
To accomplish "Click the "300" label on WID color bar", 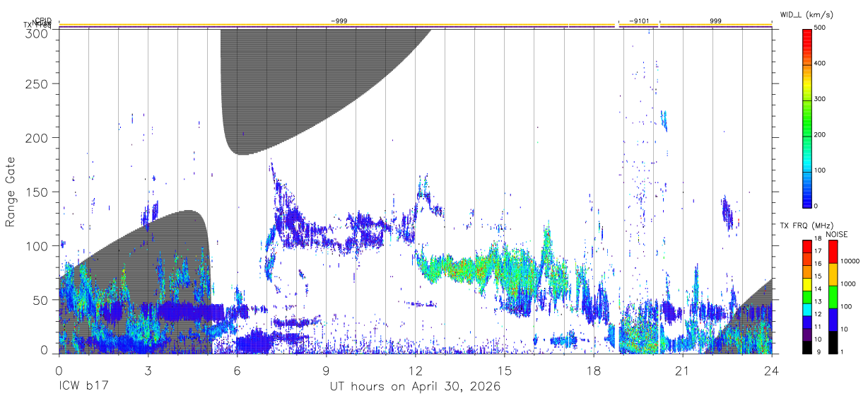I will (x=821, y=99).
